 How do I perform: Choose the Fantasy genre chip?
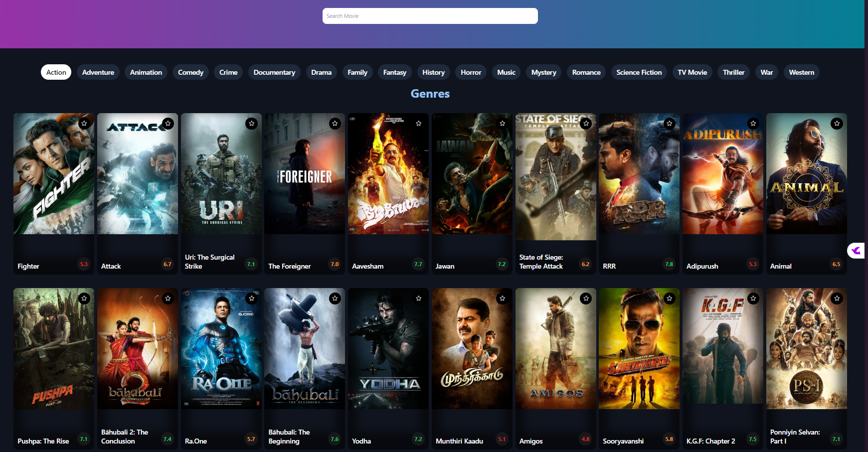(x=395, y=72)
